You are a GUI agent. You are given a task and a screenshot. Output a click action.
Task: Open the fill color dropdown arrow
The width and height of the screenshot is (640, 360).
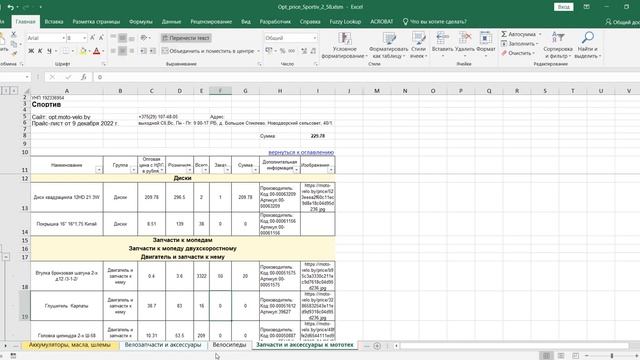(x=89, y=51)
